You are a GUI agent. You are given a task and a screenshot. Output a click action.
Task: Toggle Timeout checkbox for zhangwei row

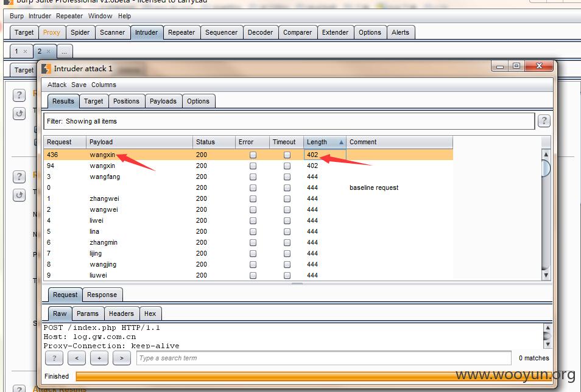tap(287, 198)
